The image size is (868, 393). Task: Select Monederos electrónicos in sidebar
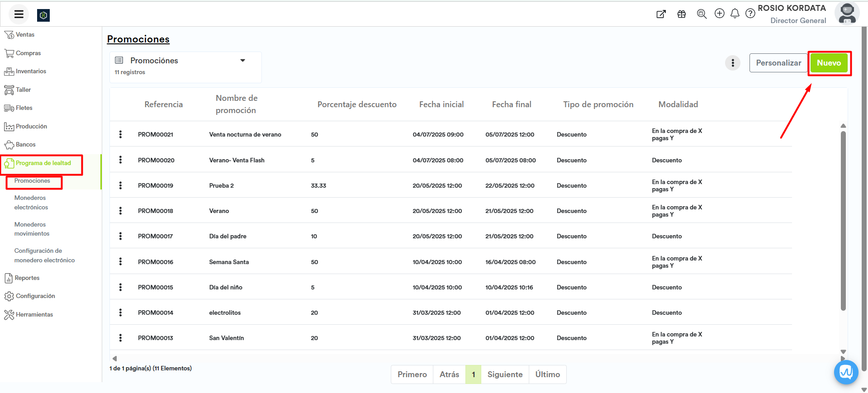[x=31, y=203]
